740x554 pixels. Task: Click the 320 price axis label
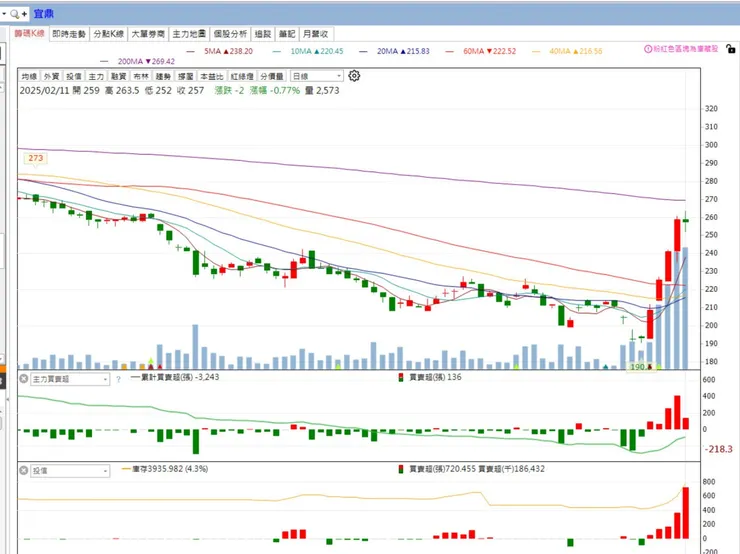pos(711,109)
